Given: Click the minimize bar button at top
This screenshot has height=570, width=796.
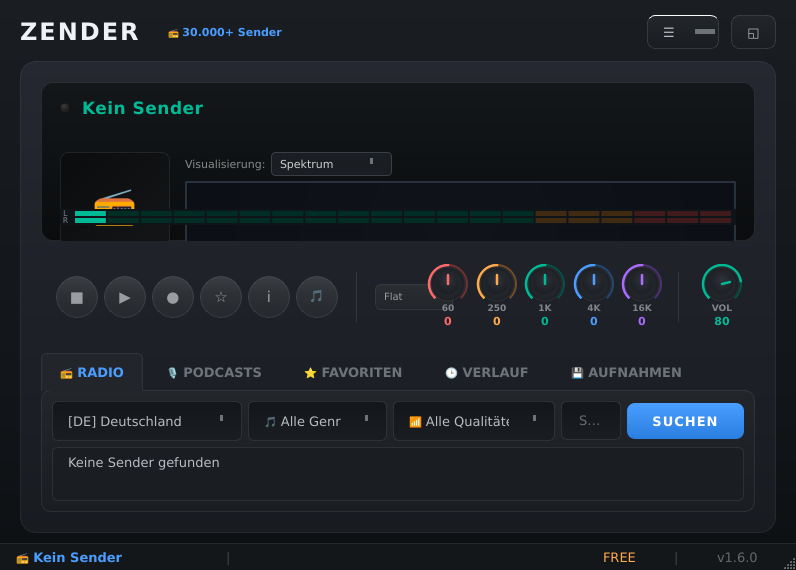Looking at the screenshot, I should (x=705, y=31).
